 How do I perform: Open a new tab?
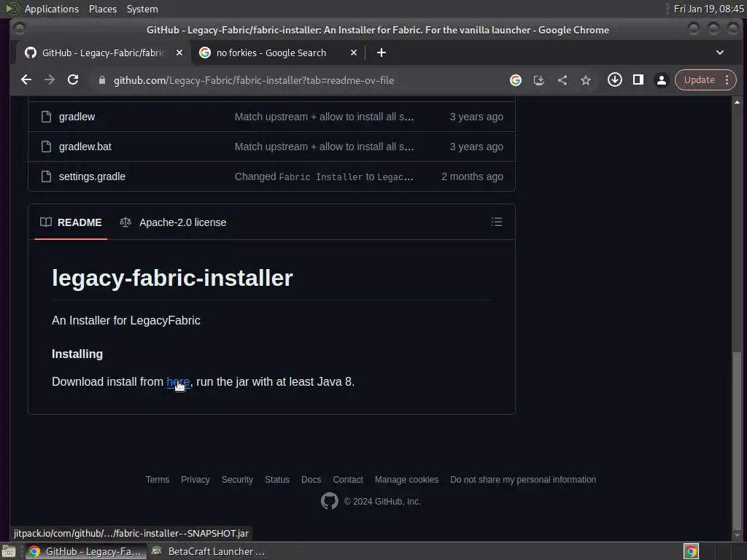[x=381, y=52]
